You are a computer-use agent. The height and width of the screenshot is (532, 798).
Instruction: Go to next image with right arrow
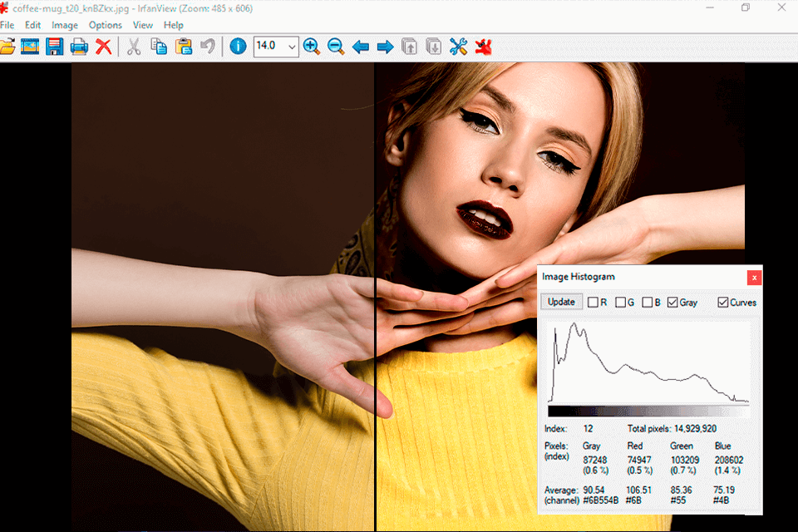point(385,47)
